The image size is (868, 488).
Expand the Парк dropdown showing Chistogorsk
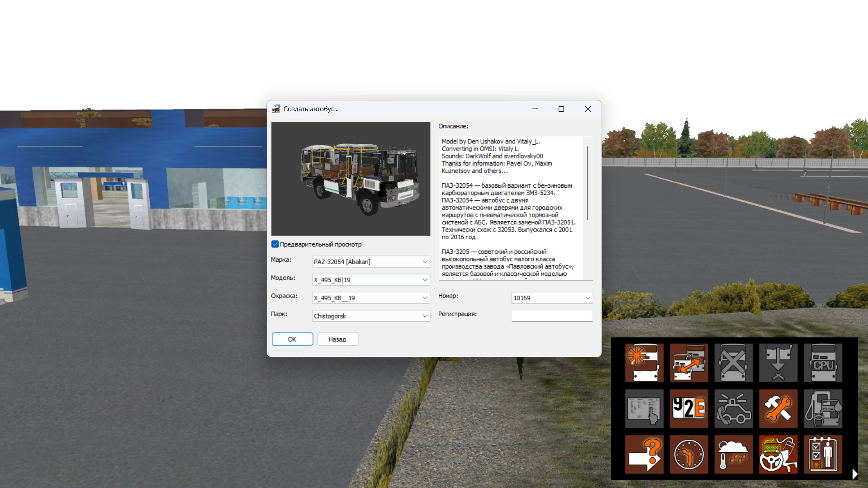point(371,316)
